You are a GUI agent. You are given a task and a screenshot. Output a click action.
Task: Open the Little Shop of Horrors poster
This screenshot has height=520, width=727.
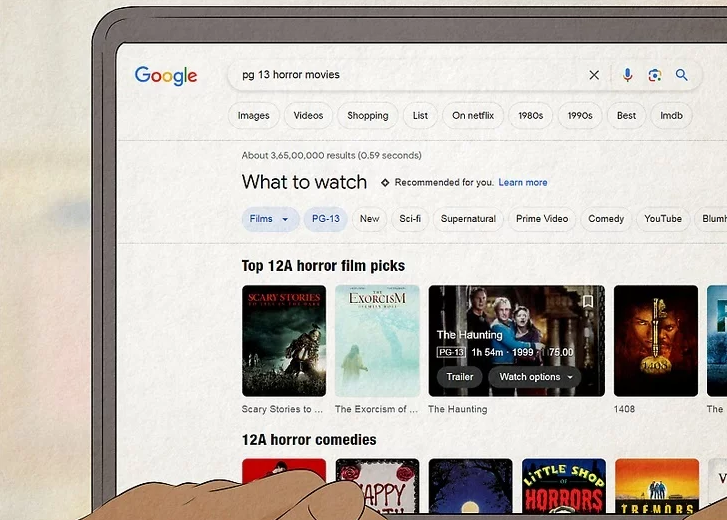point(564,486)
